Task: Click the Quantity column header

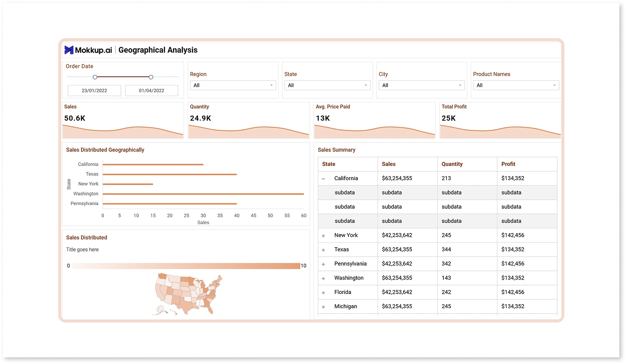Action: (467, 164)
